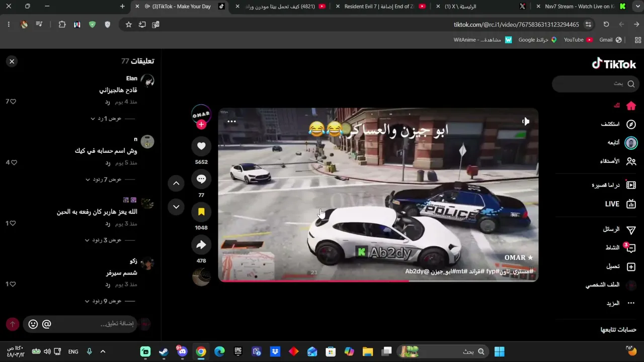Reply to the comment by n
This screenshot has height=362, width=644.
107,163
